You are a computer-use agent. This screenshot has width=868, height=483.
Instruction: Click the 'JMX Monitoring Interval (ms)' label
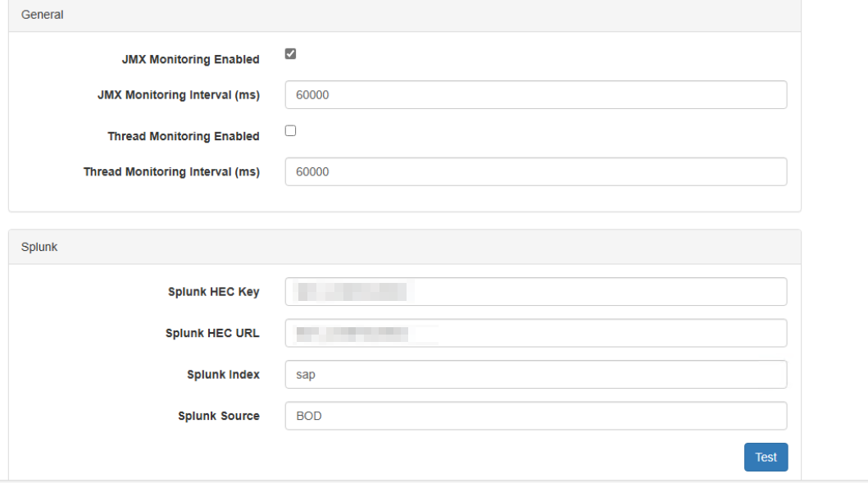click(x=178, y=95)
